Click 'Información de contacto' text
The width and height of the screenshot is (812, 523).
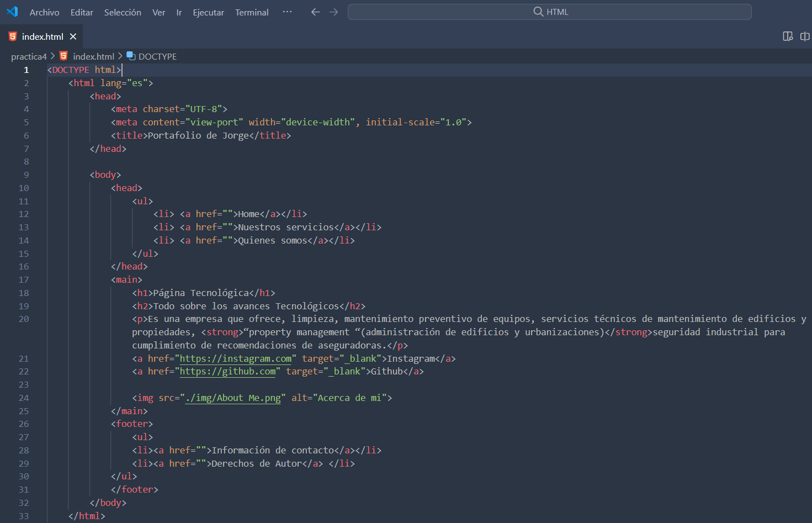coord(273,451)
